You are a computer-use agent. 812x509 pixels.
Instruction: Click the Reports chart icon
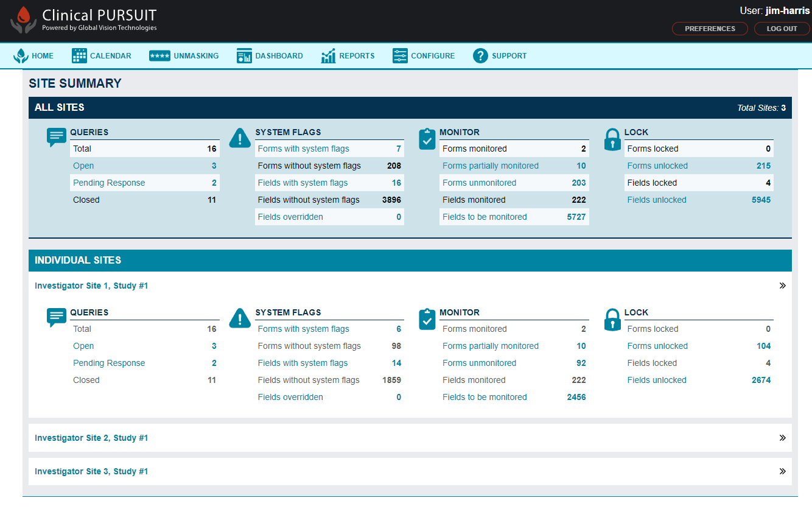point(328,55)
